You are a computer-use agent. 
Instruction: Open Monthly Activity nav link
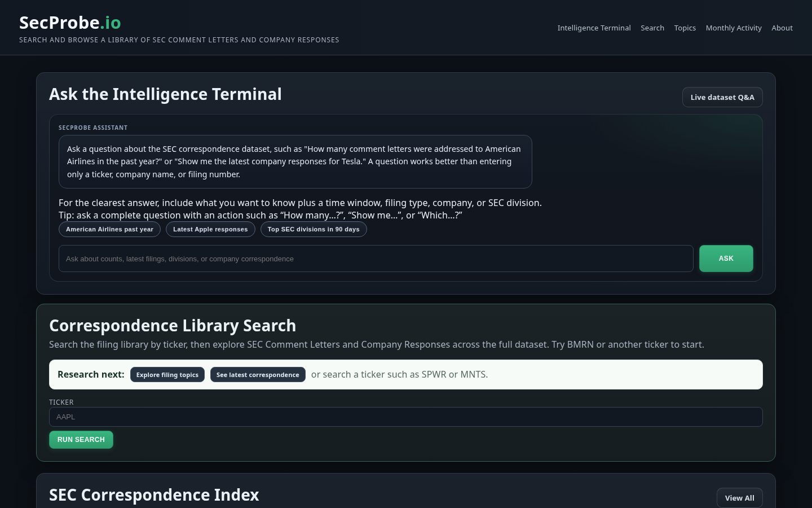734,28
